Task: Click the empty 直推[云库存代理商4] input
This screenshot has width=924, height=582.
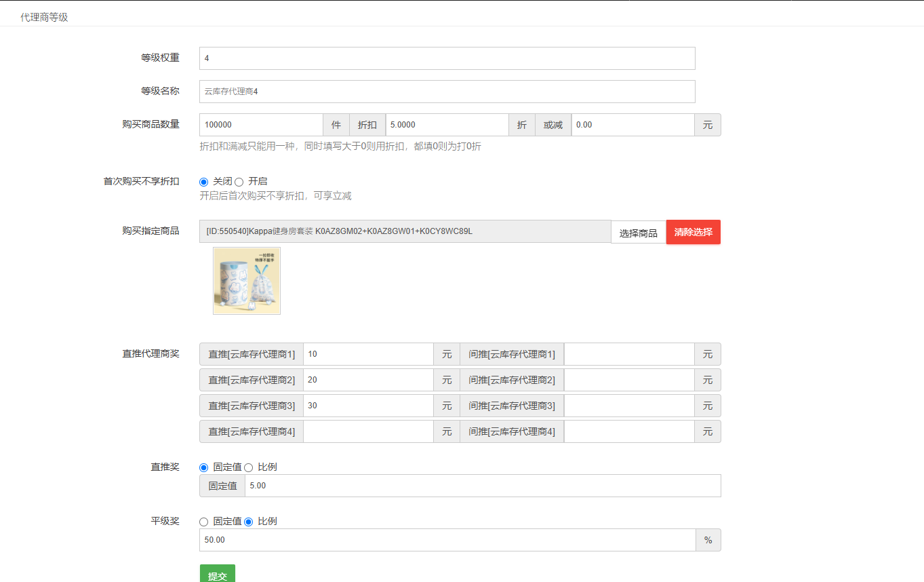Action: (x=368, y=431)
